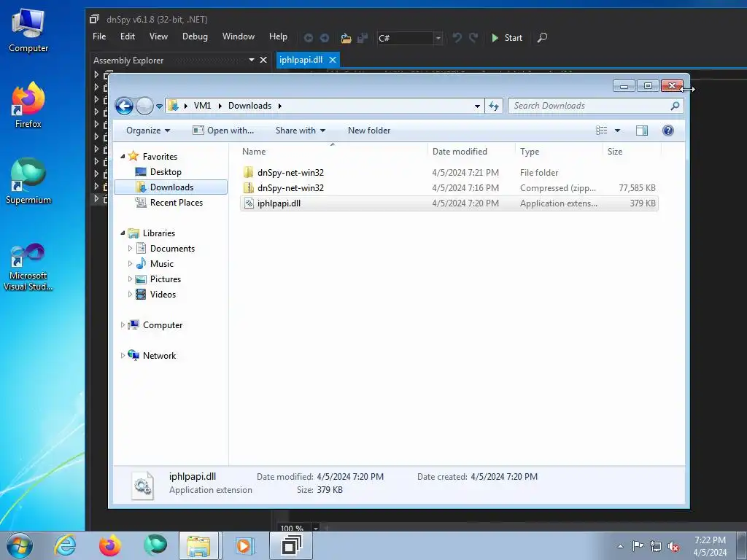This screenshot has width=747, height=560.
Task: Click VM1 in the address bar breadcrumb
Action: click(202, 106)
